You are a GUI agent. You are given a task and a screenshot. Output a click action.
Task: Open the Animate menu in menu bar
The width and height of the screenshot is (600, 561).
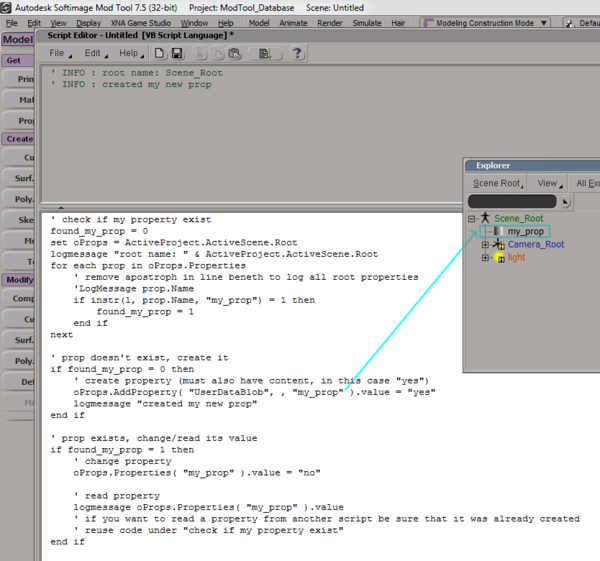coord(294,22)
